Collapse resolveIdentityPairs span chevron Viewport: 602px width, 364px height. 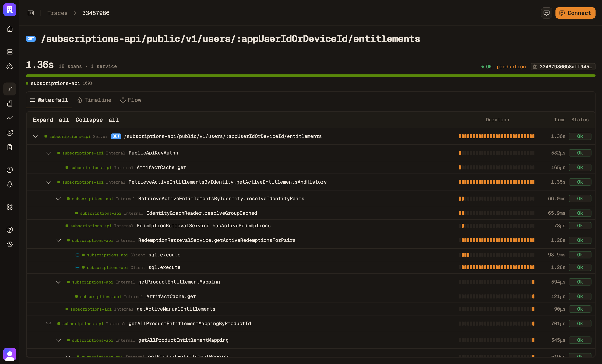[x=58, y=199]
